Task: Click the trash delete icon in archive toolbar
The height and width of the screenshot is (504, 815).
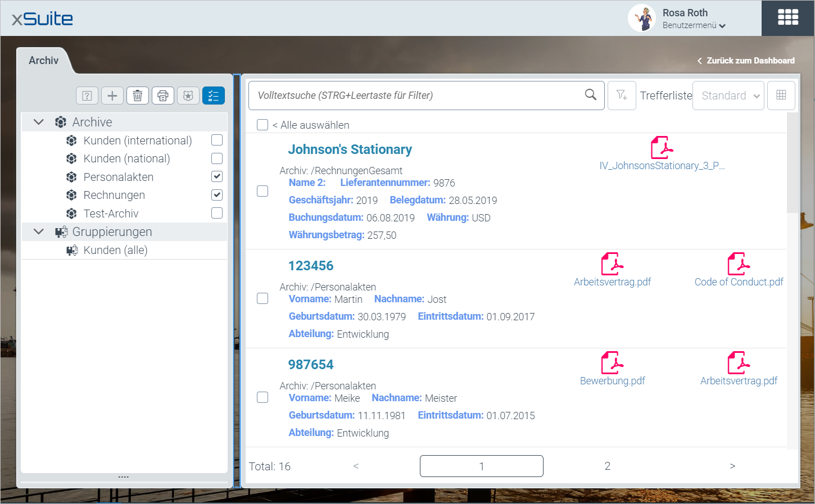Action: click(x=138, y=96)
